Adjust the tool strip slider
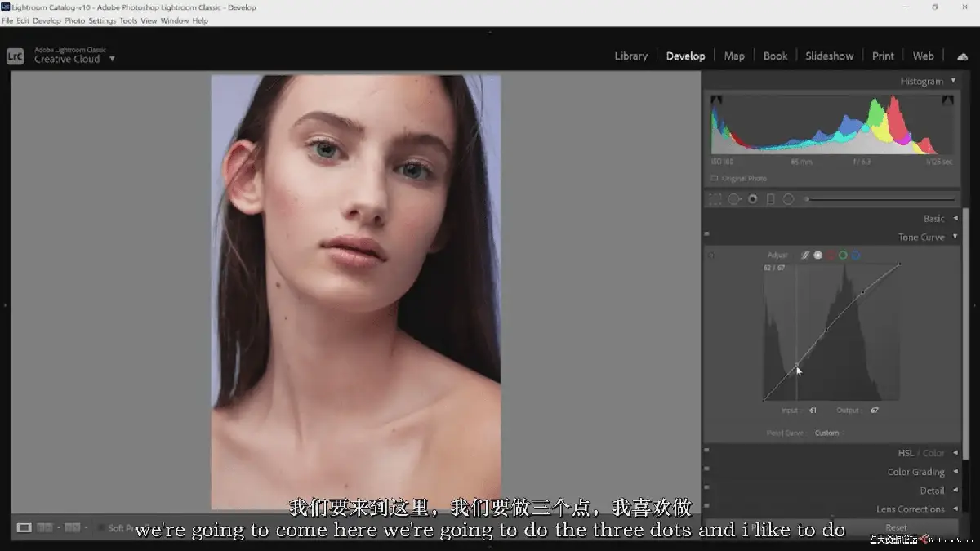Screen dimensions: 980x551 880,199
